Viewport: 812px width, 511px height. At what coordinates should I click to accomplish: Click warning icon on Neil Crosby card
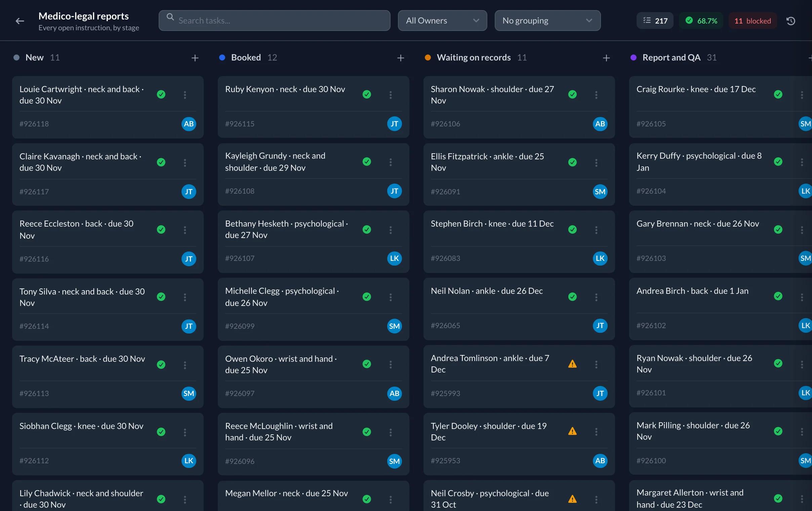572,499
